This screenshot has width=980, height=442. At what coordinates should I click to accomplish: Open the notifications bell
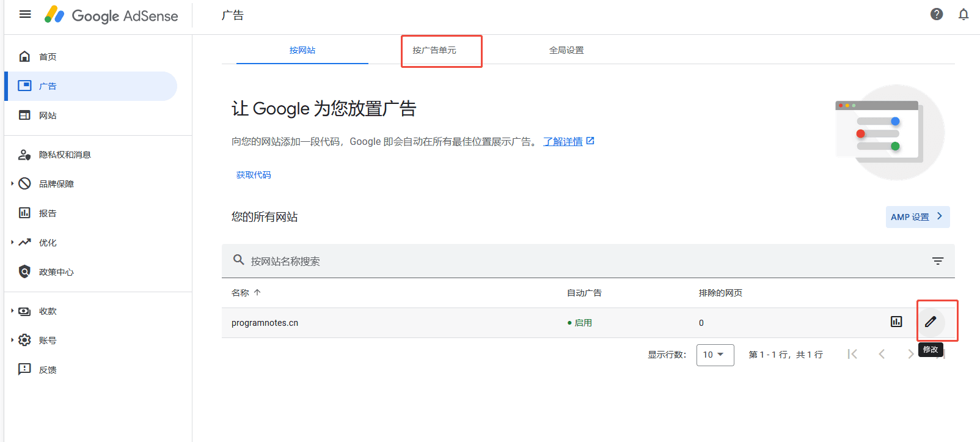963,14
